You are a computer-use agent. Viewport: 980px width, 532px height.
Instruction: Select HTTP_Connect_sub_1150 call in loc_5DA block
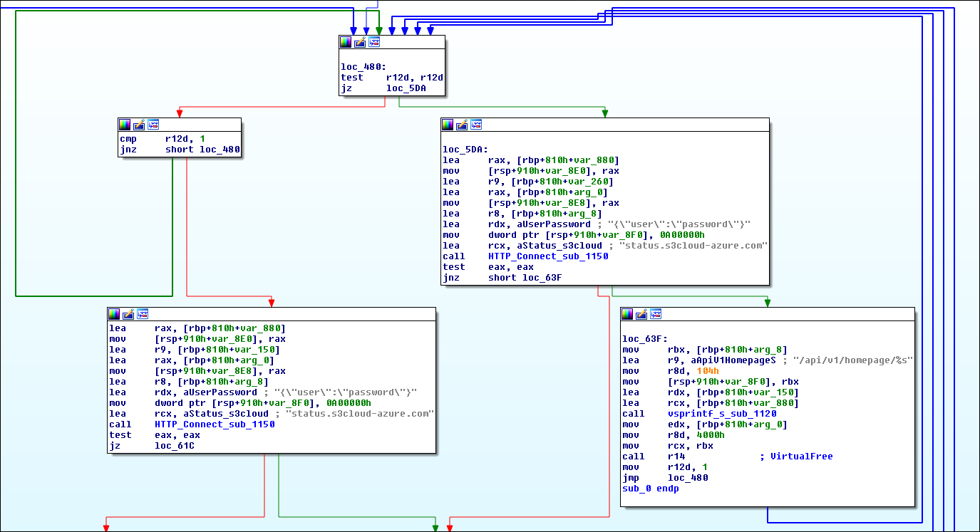click(548, 256)
